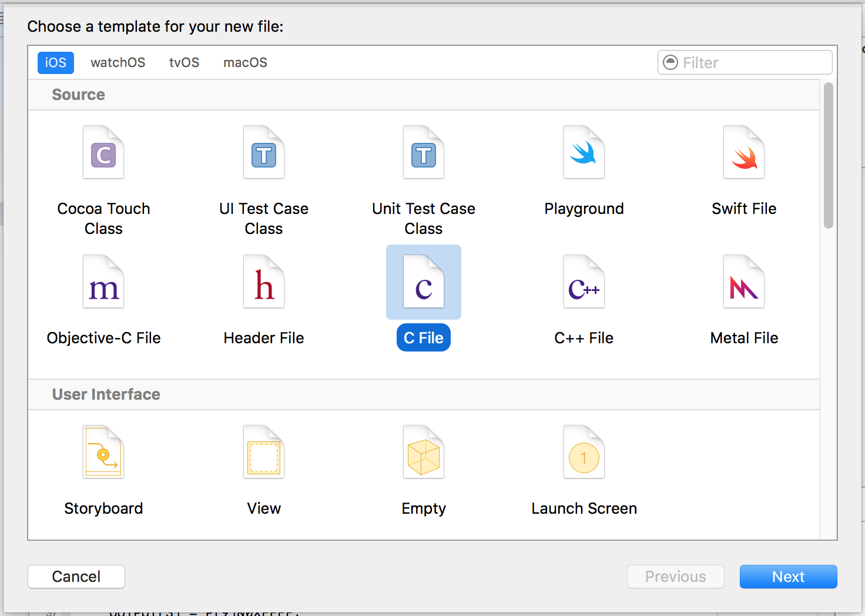The image size is (865, 616).
Task: Select the Launch Screen template icon
Action: [x=584, y=452]
